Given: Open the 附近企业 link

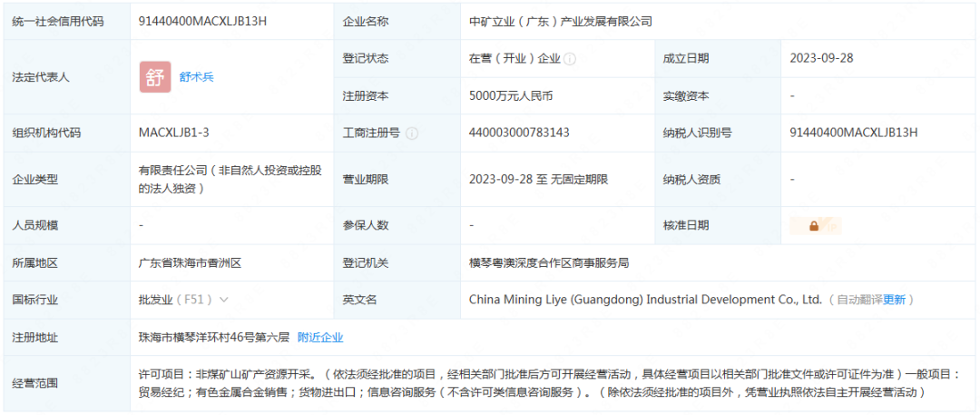Looking at the screenshot, I should point(320,338).
